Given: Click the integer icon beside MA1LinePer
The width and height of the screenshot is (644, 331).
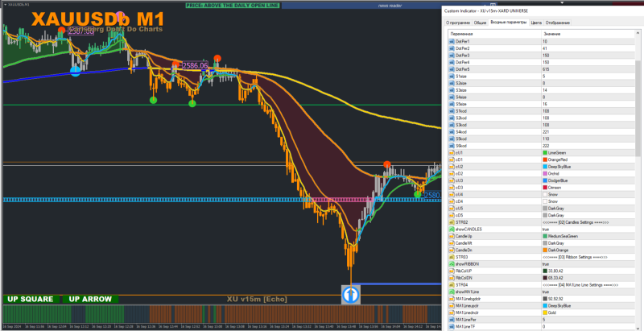Looking at the screenshot, I should click(x=452, y=320).
